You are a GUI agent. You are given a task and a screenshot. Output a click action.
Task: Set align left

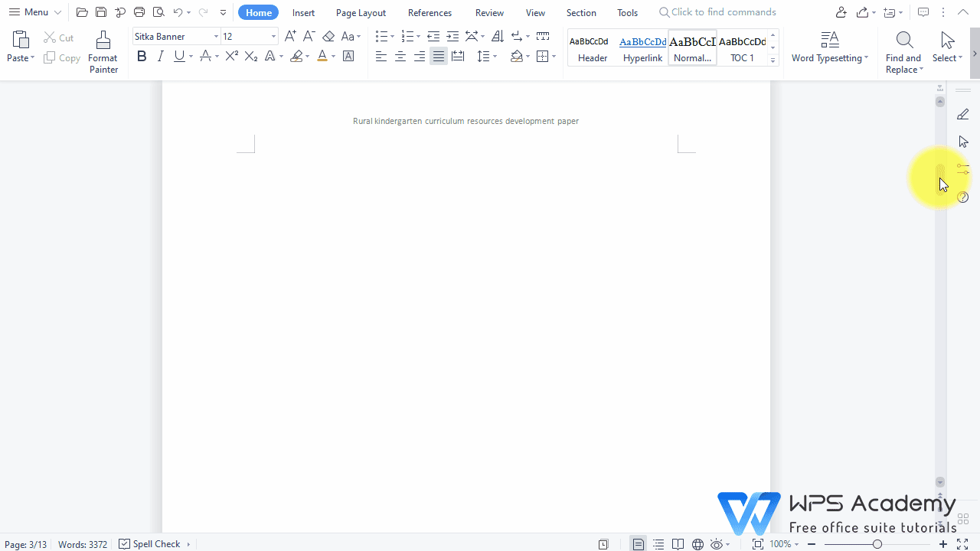pyautogui.click(x=381, y=56)
